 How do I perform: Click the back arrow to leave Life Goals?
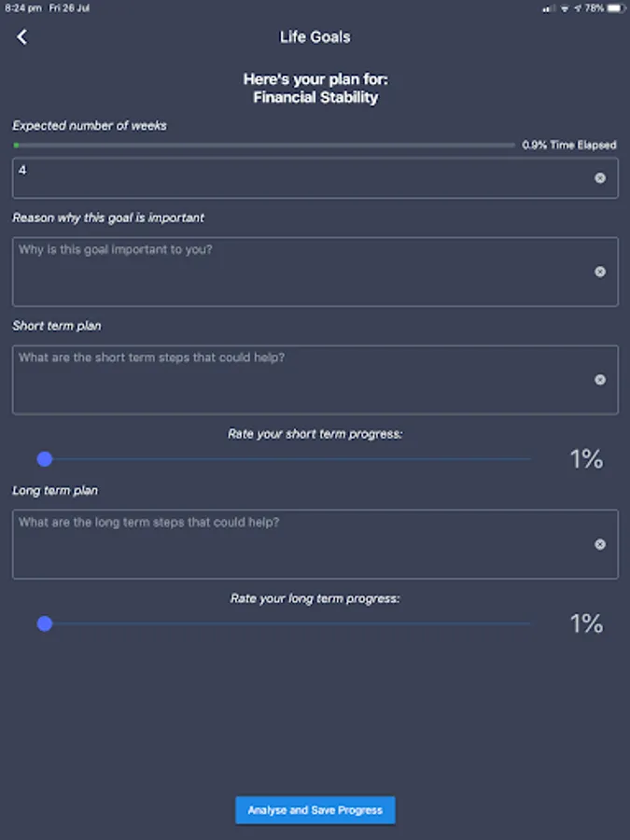[21, 36]
